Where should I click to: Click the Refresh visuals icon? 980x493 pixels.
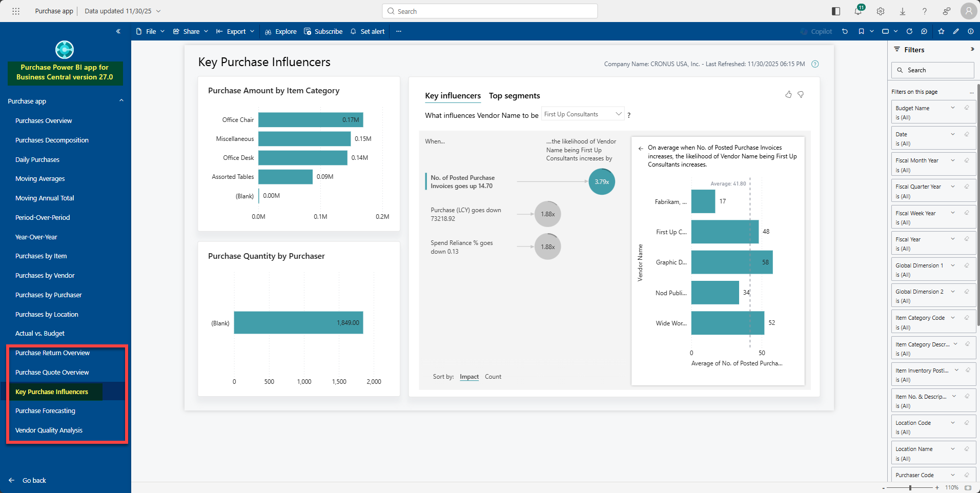(x=909, y=32)
